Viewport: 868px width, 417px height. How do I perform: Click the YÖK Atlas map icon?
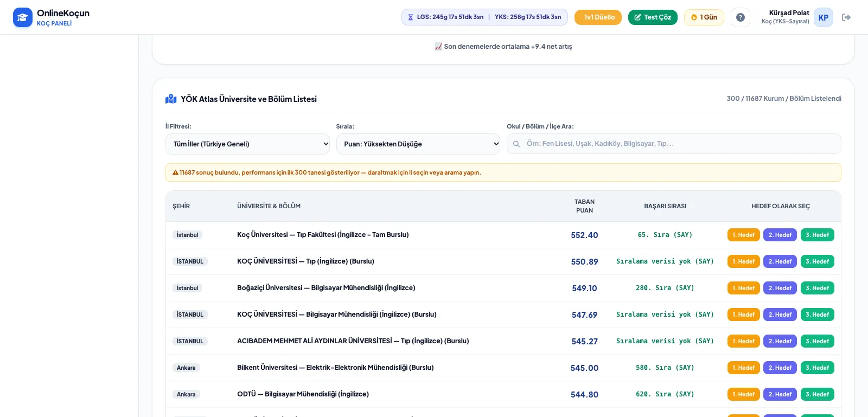point(171,99)
